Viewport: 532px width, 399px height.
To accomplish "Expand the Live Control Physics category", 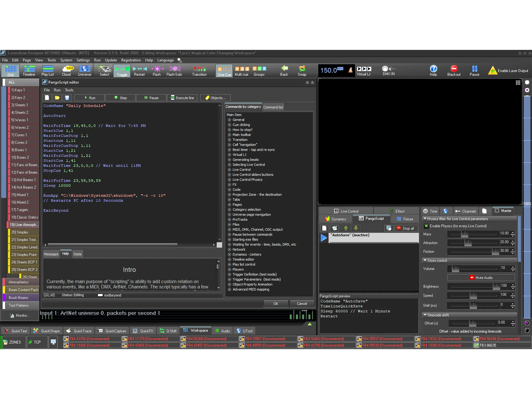I will click(x=229, y=180).
